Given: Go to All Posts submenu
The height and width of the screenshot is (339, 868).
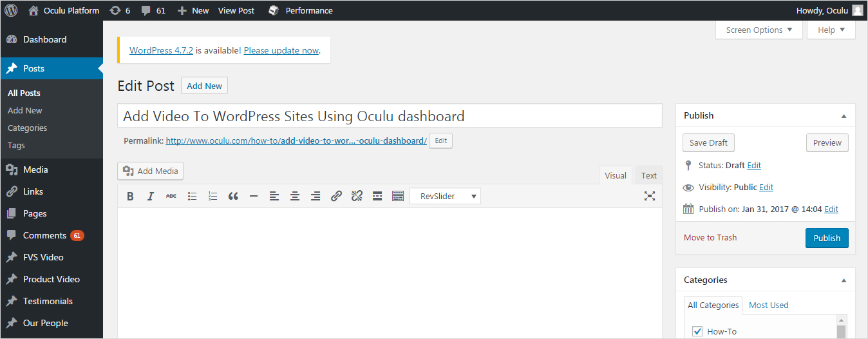Looking at the screenshot, I should click(x=24, y=93).
